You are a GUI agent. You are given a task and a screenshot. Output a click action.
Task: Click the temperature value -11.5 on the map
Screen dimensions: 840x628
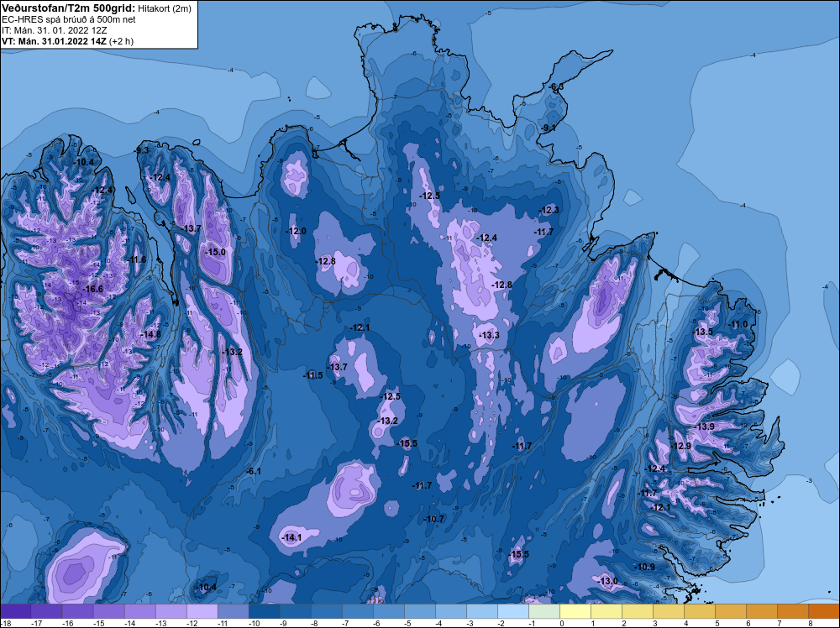pyautogui.click(x=312, y=375)
